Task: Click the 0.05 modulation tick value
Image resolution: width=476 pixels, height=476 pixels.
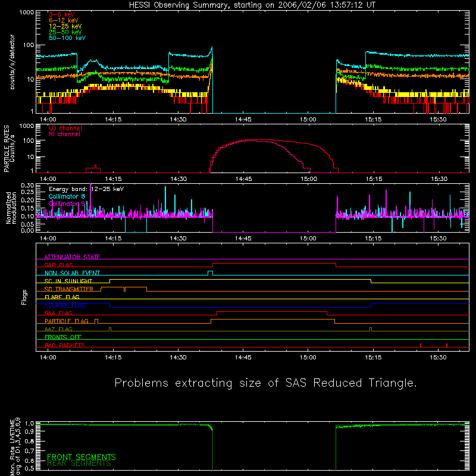Action: (27, 224)
